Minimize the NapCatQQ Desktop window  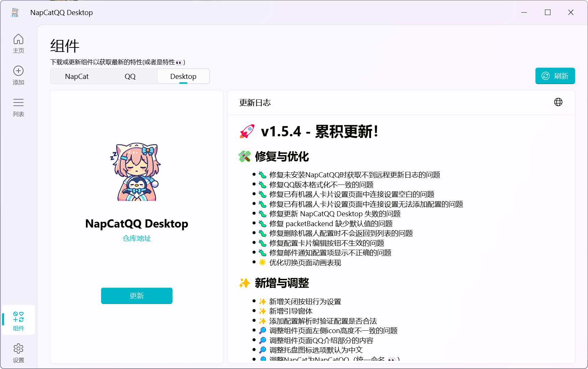(524, 13)
